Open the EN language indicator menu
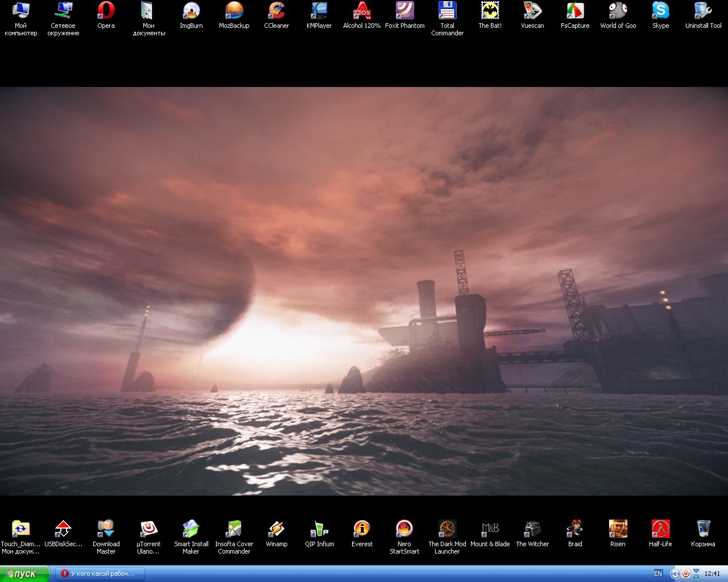 658,573
